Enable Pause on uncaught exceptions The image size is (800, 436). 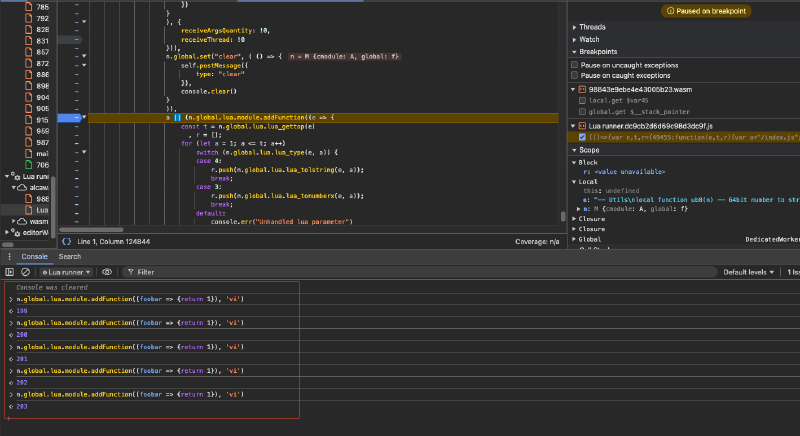(x=575, y=65)
